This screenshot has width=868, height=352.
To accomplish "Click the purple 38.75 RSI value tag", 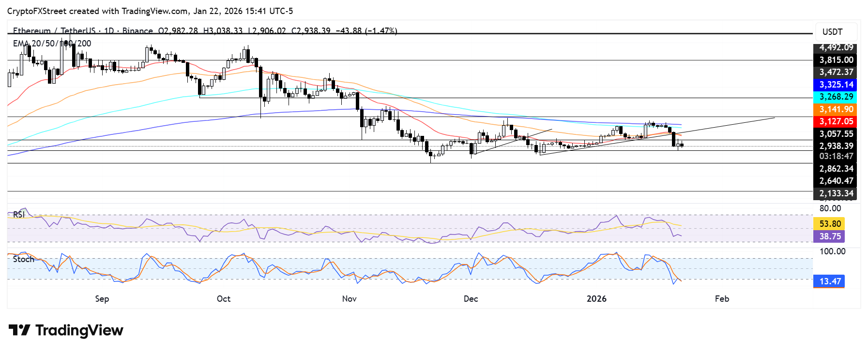I will pos(829,236).
